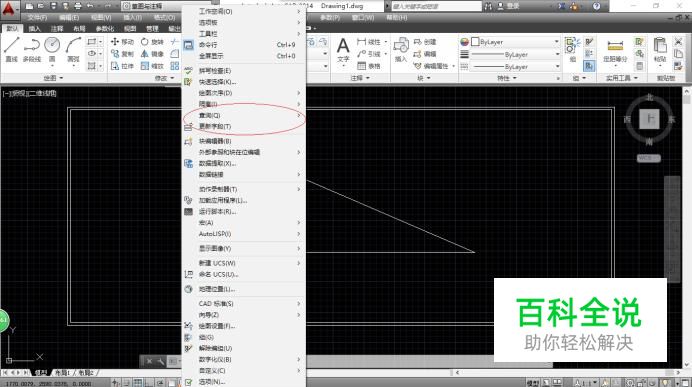Choose Quick Select (快速选择(K)) menu item

pyautogui.click(x=244, y=82)
